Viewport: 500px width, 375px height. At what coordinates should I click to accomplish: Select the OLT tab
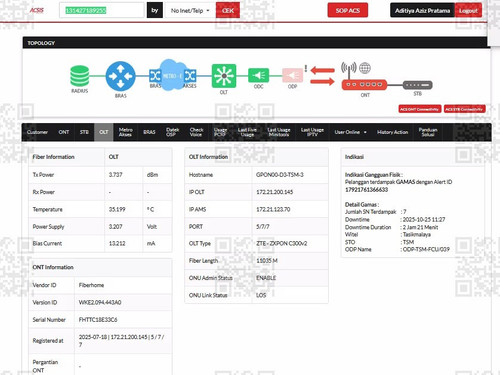[x=104, y=132]
